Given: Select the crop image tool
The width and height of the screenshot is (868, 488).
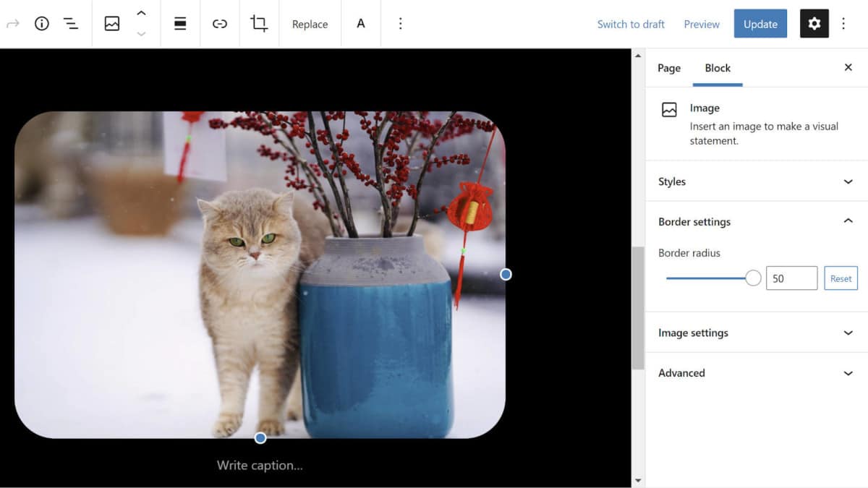Looking at the screenshot, I should pos(259,24).
